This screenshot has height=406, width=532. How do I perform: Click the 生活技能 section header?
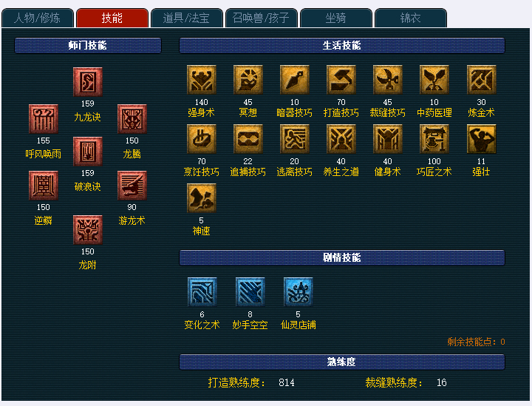click(341, 46)
